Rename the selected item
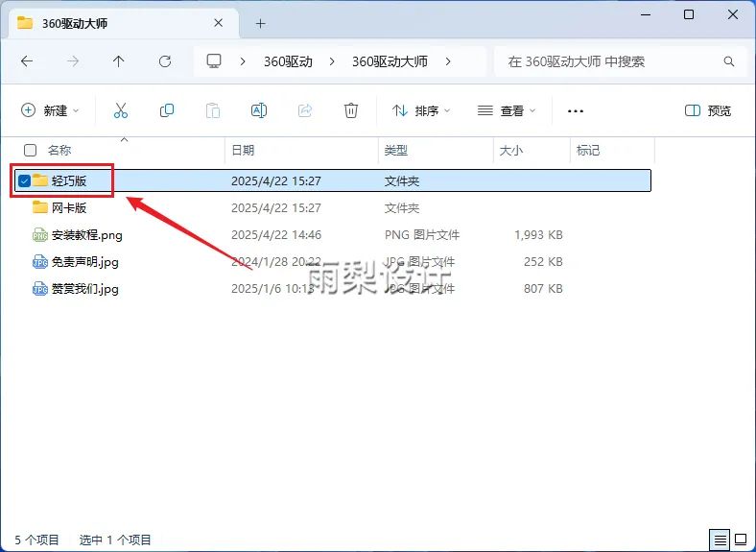The height and width of the screenshot is (552, 756). tap(259, 110)
